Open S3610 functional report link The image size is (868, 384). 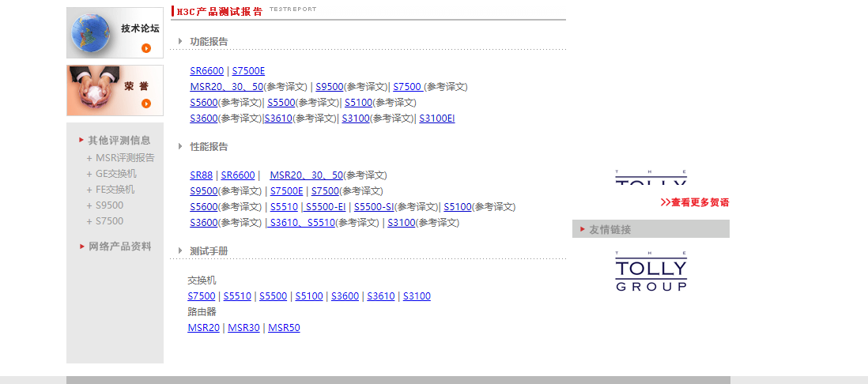click(x=278, y=119)
